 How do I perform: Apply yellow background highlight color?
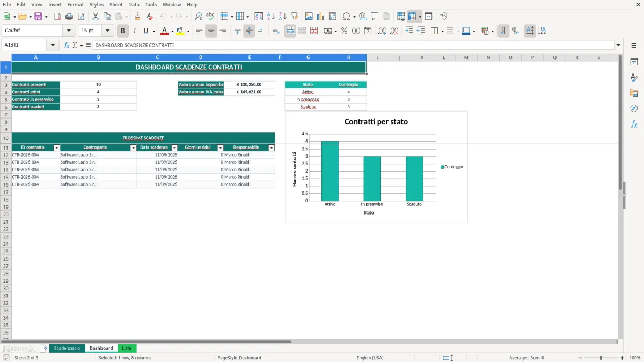[180, 31]
